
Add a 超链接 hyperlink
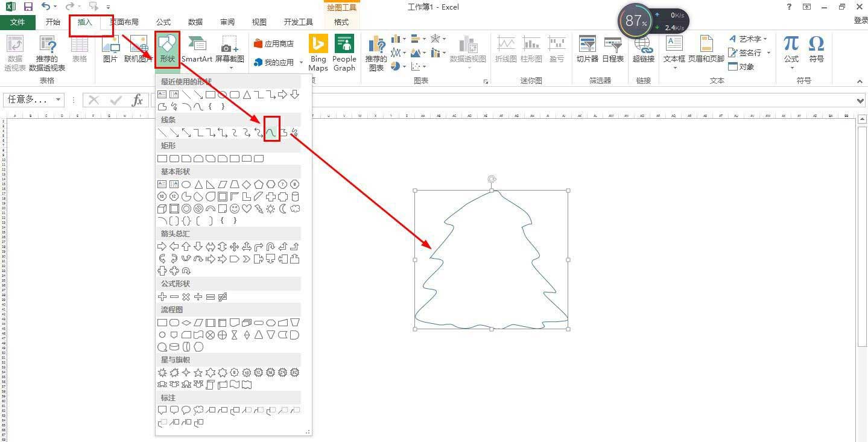[643, 49]
